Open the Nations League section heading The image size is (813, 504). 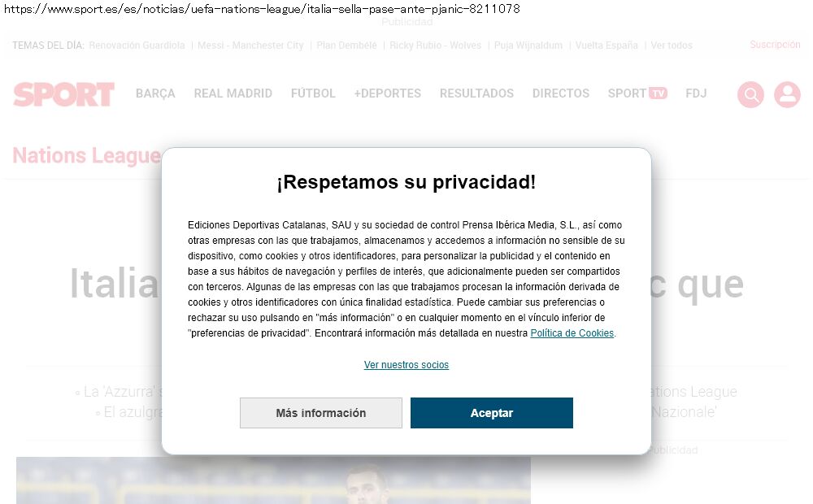coord(87,155)
